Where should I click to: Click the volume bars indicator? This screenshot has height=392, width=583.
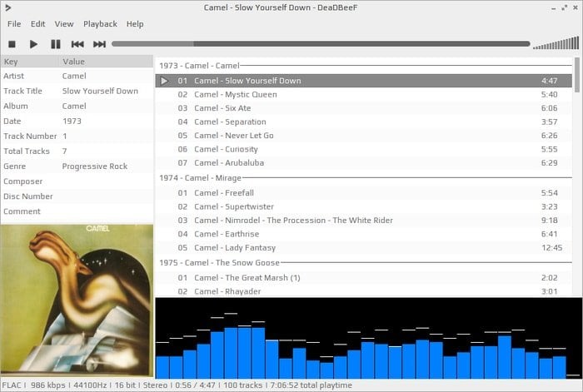556,43
